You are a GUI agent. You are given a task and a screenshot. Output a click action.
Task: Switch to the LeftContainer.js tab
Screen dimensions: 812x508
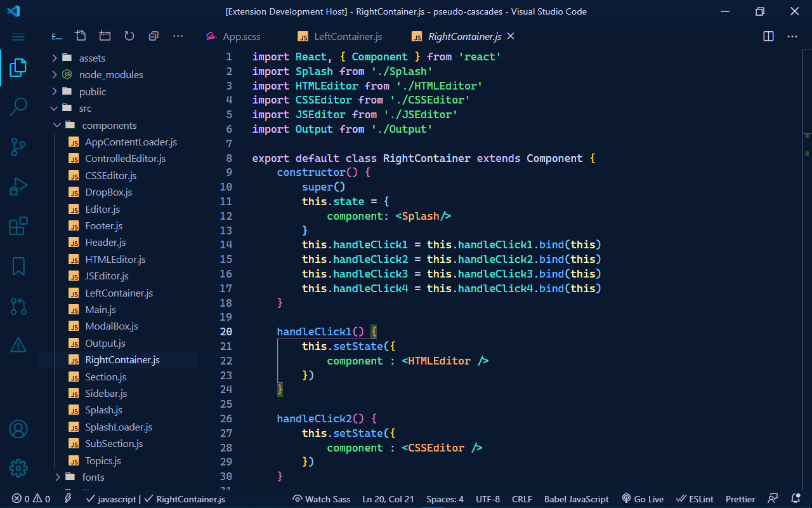point(340,37)
